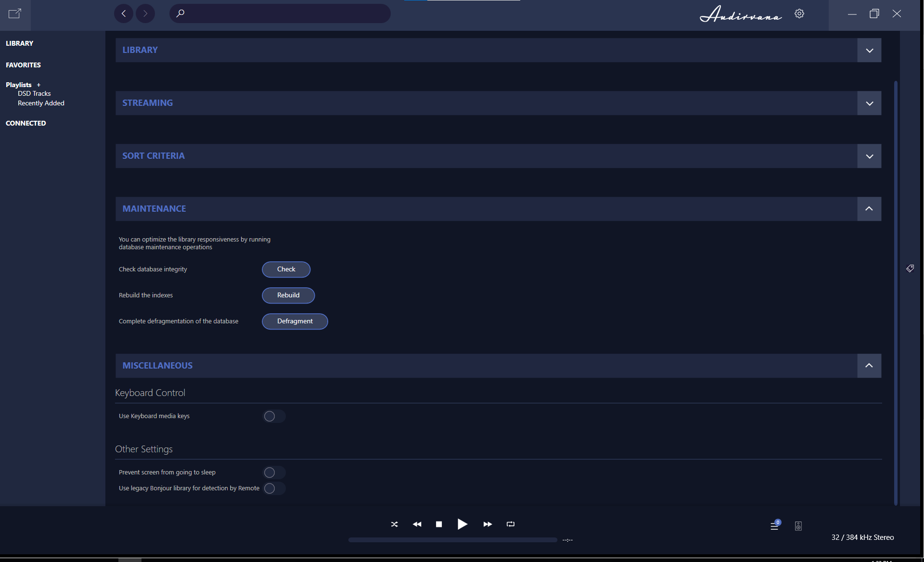Open the play queue list icon
Screen dimensions: 924x562
coord(774,526)
